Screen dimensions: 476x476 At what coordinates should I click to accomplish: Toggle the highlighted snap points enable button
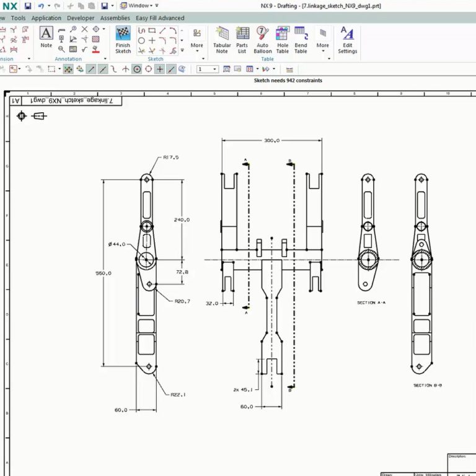tap(68, 69)
